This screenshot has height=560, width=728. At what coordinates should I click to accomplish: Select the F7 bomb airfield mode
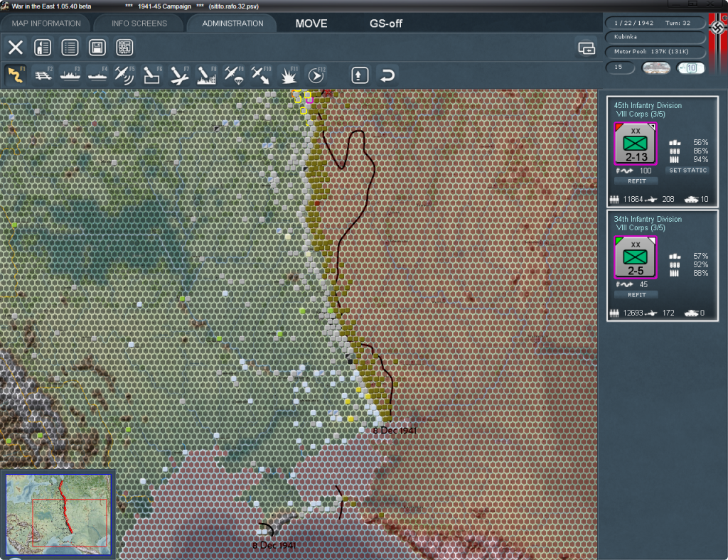point(178,75)
